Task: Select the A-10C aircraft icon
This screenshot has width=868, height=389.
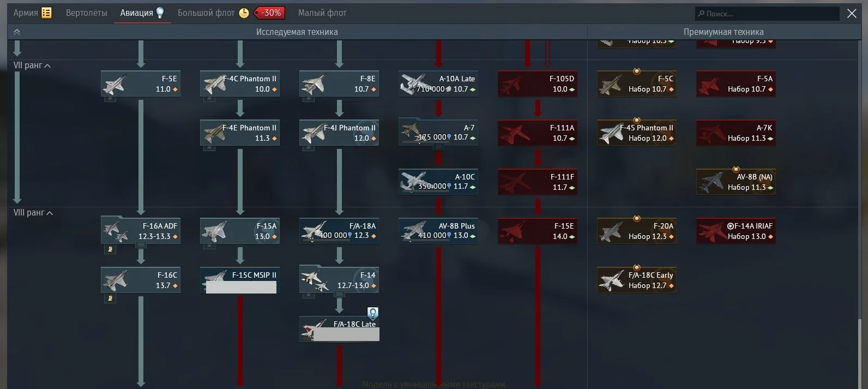Action: click(x=414, y=182)
